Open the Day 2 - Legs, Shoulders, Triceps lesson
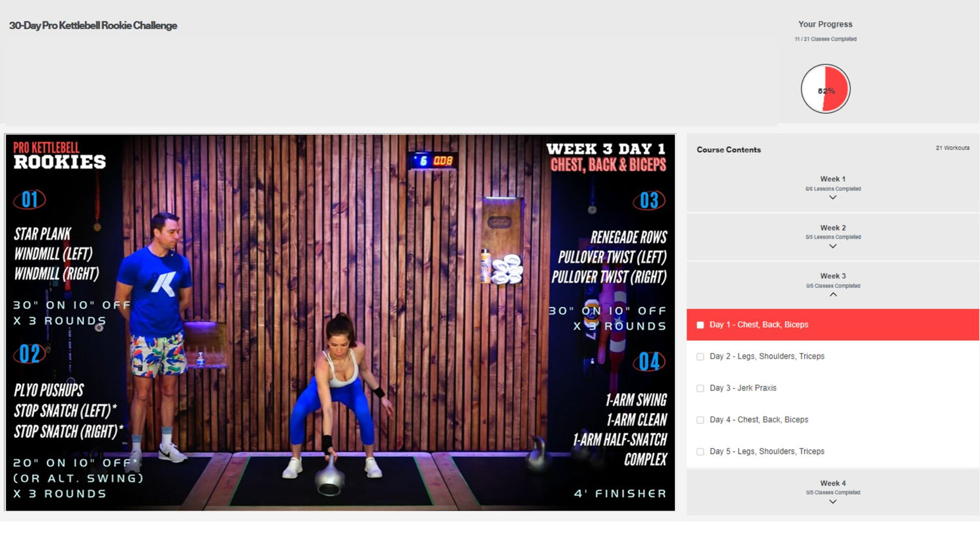This screenshot has width=980, height=551. pos(766,356)
